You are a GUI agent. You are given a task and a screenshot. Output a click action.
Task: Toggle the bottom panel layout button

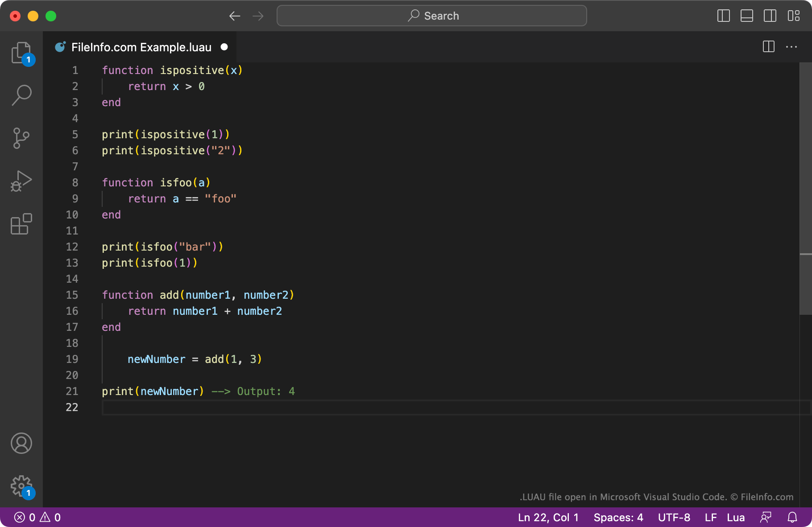coord(746,16)
